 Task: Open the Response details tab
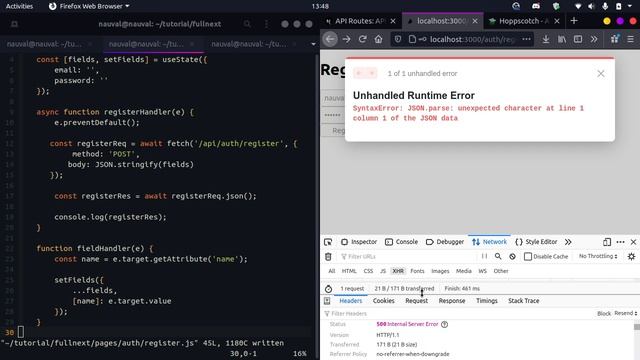coord(452,301)
